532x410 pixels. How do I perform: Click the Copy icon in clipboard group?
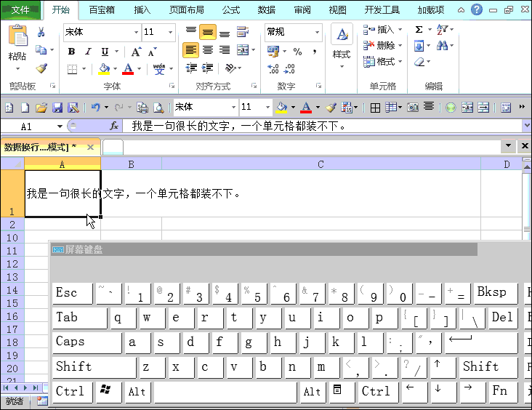[41, 50]
